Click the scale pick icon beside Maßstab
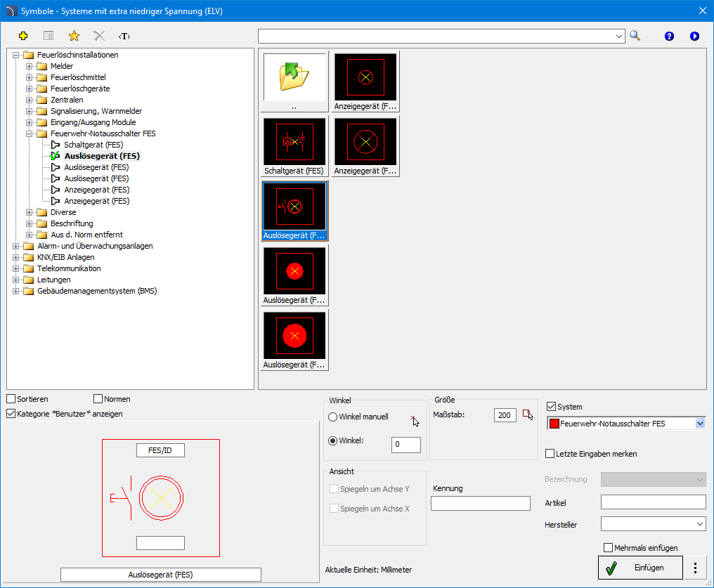Image resolution: width=714 pixels, height=588 pixels. pos(528,414)
